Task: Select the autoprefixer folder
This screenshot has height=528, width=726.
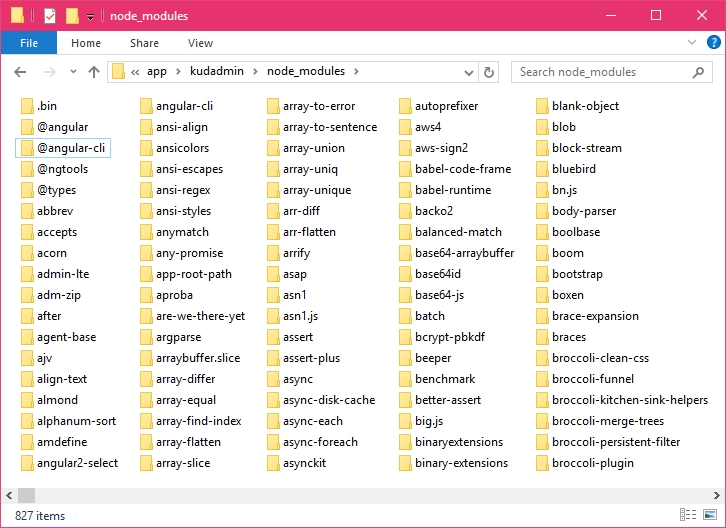Action: [x=439, y=106]
